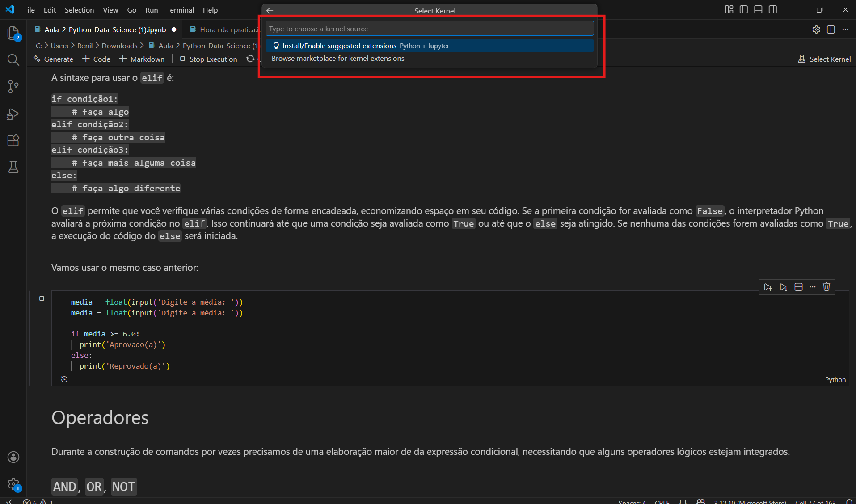Open the Terminal menu

[x=180, y=10]
